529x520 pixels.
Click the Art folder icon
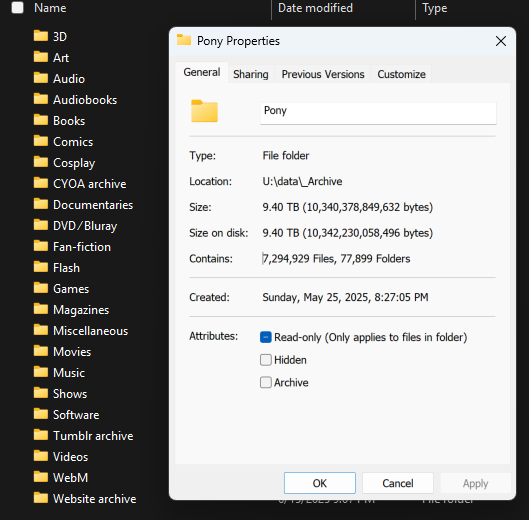[41, 57]
